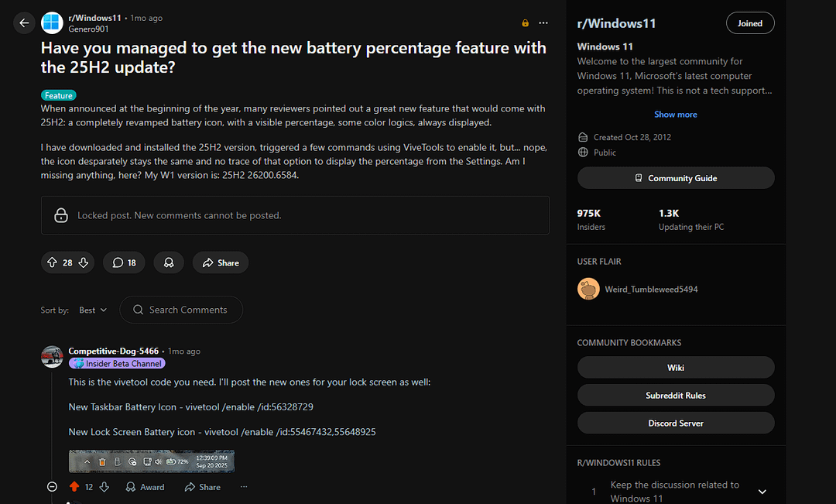
Task: Open the Wiki community bookmark
Action: click(x=675, y=368)
